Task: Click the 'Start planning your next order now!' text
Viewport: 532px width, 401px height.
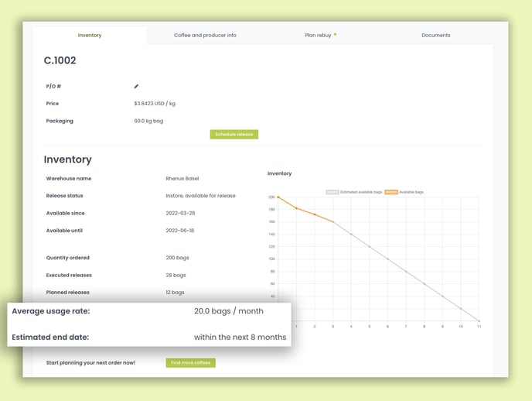Action: coord(90,362)
